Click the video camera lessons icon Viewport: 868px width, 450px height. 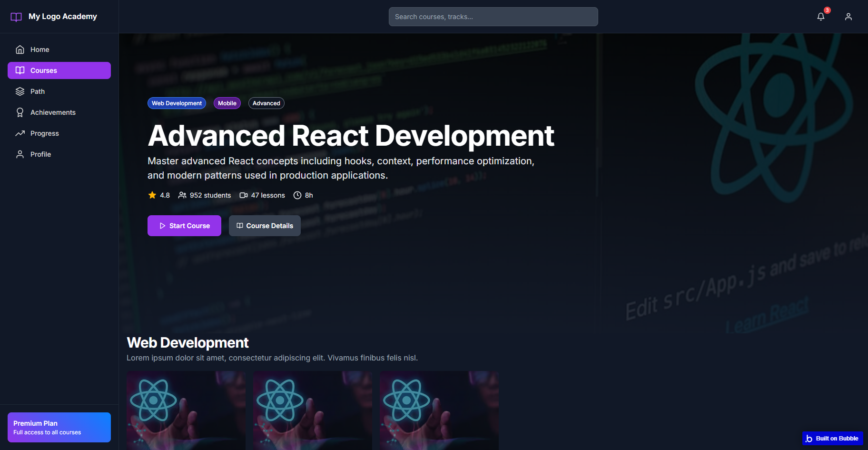[244, 195]
